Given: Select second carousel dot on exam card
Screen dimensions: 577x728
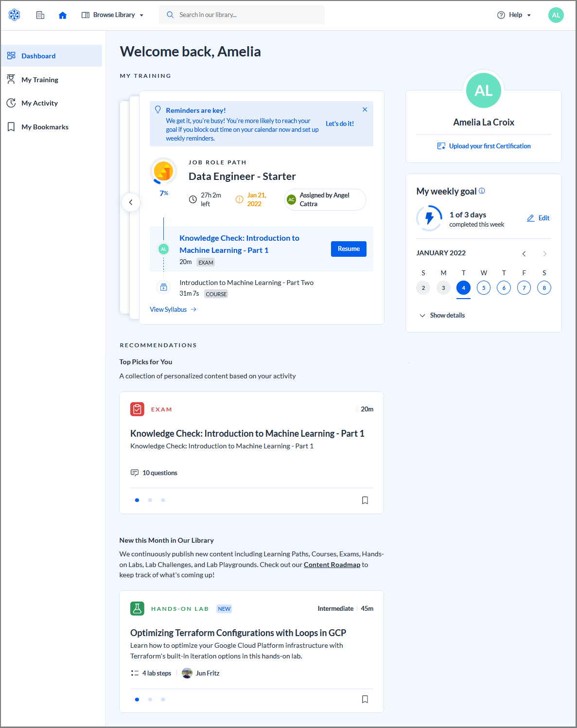Looking at the screenshot, I should (x=150, y=500).
